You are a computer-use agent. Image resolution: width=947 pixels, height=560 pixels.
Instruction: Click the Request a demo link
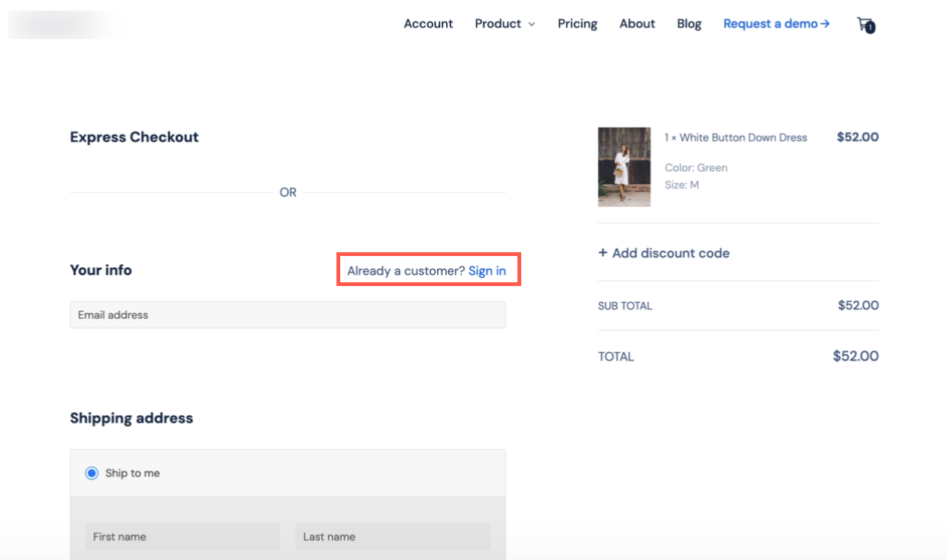pyautogui.click(x=770, y=24)
